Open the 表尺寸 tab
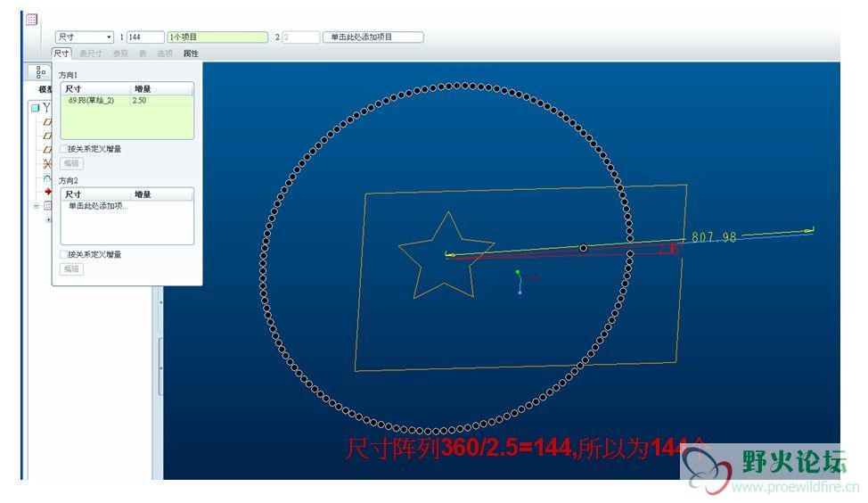The image size is (868, 503). (x=91, y=54)
